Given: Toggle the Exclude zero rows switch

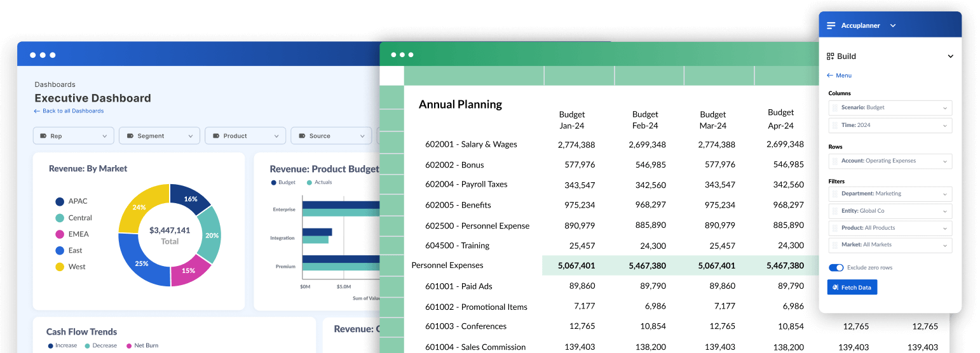Looking at the screenshot, I should [x=836, y=268].
